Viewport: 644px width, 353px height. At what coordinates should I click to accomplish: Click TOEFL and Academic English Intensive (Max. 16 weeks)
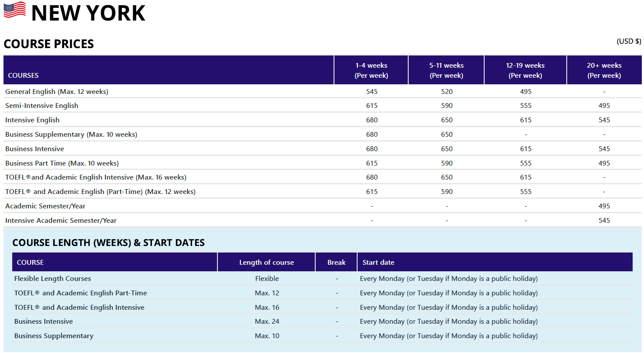click(x=96, y=177)
